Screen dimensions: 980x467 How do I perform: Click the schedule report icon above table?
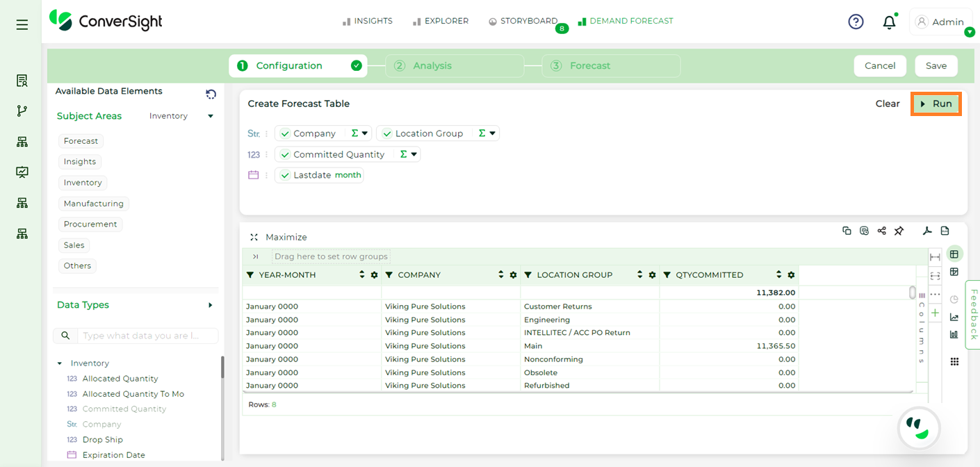click(864, 231)
